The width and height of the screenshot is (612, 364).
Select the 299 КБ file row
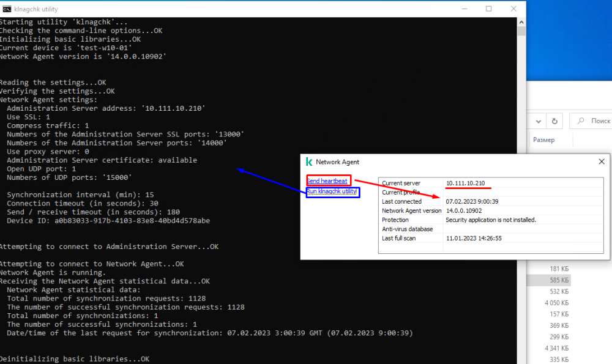point(549,336)
